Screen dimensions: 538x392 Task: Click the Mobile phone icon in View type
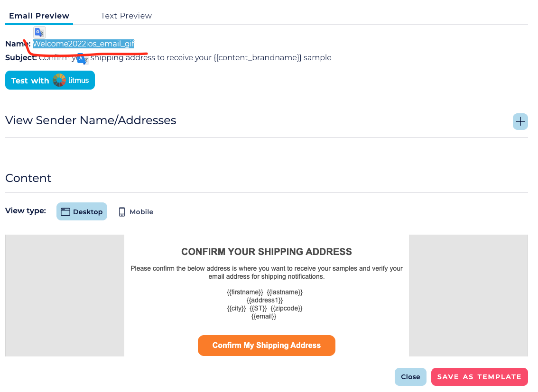click(x=122, y=212)
